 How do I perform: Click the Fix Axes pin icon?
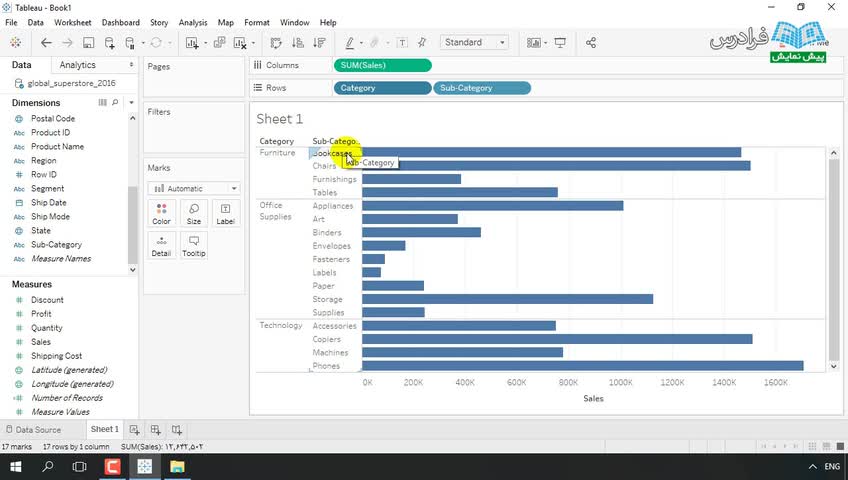(x=422, y=43)
